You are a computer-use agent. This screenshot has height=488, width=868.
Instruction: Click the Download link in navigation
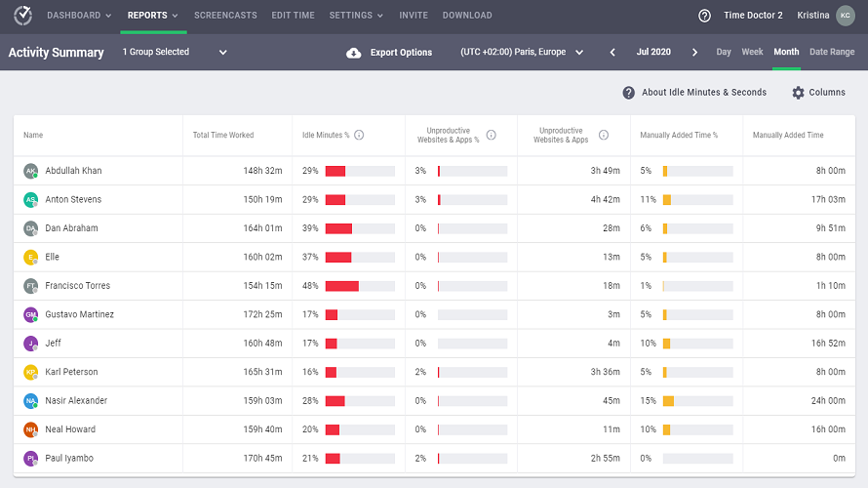click(467, 16)
